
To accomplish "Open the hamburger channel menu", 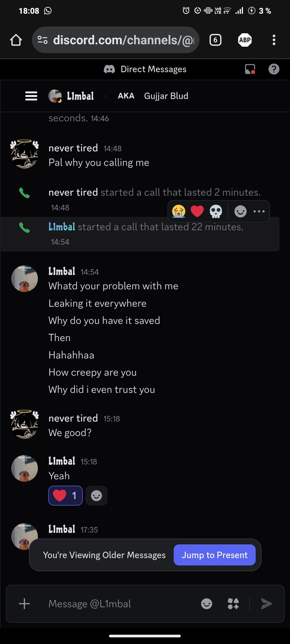I will [x=31, y=96].
